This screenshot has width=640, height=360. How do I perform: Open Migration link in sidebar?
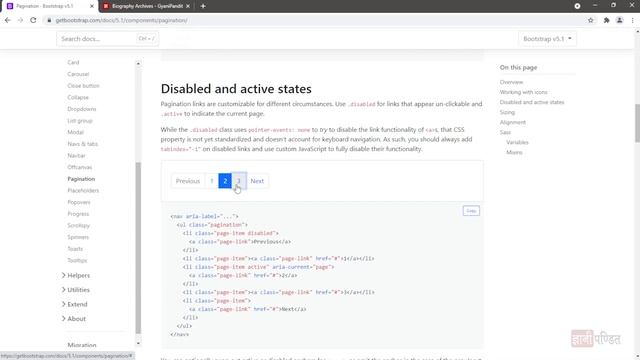pos(82,345)
